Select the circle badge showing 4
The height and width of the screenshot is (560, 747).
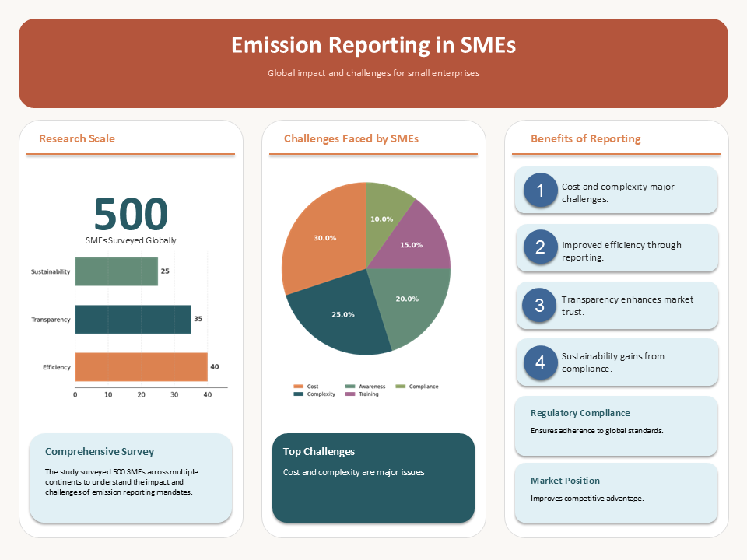pyautogui.click(x=540, y=362)
